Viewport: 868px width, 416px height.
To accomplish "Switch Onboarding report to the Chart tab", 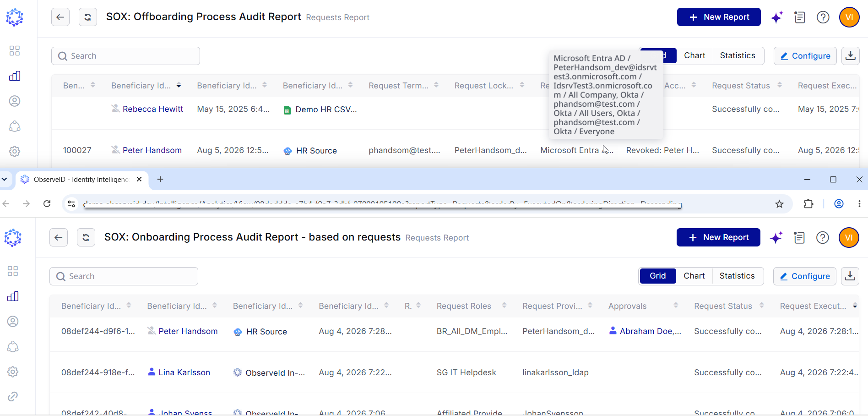I will pyautogui.click(x=694, y=276).
